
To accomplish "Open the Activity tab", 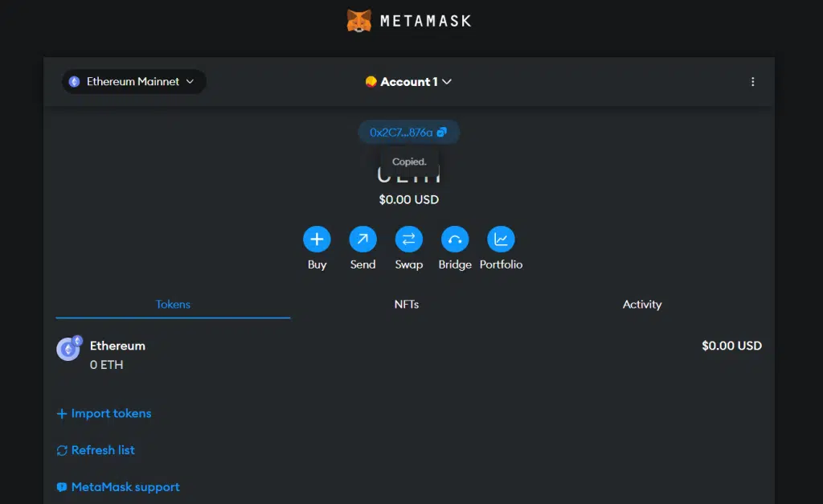I will coord(641,305).
